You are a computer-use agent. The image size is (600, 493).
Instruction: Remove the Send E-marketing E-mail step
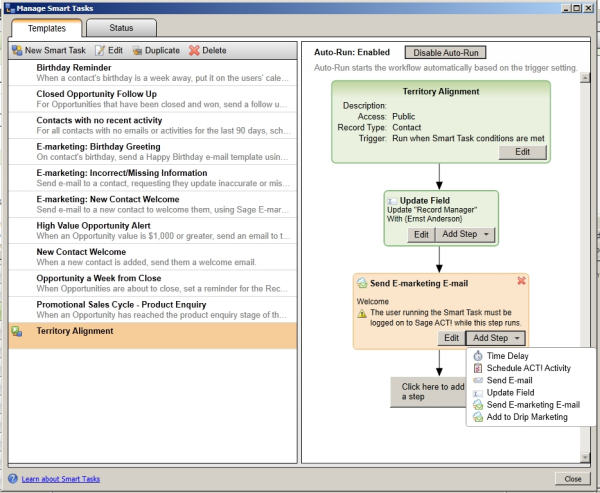pyautogui.click(x=521, y=281)
